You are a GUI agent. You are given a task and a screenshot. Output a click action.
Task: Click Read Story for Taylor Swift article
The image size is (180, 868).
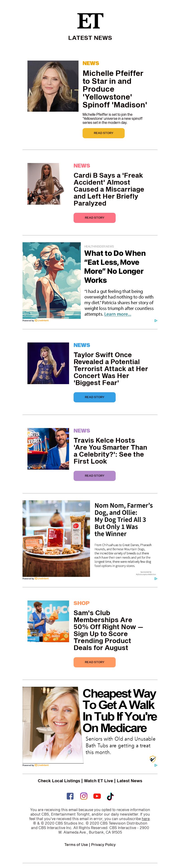(x=94, y=397)
